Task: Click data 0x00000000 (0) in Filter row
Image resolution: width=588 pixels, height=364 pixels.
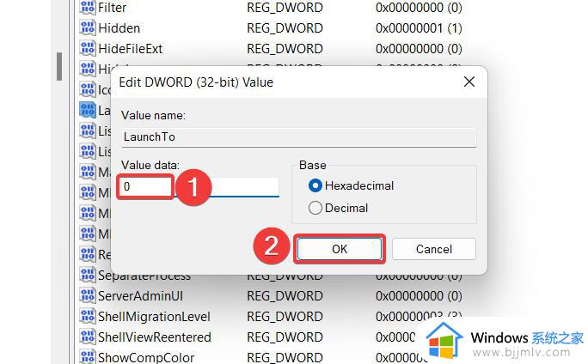Action: [419, 8]
